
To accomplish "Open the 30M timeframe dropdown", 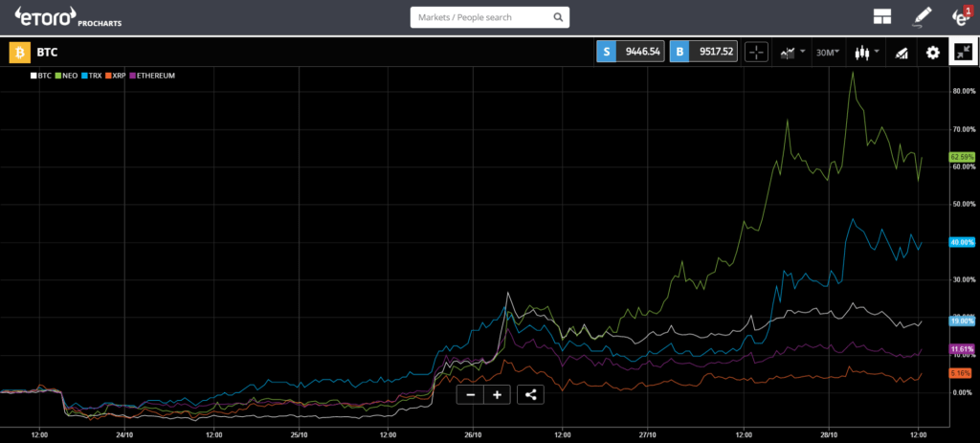I will (x=828, y=53).
